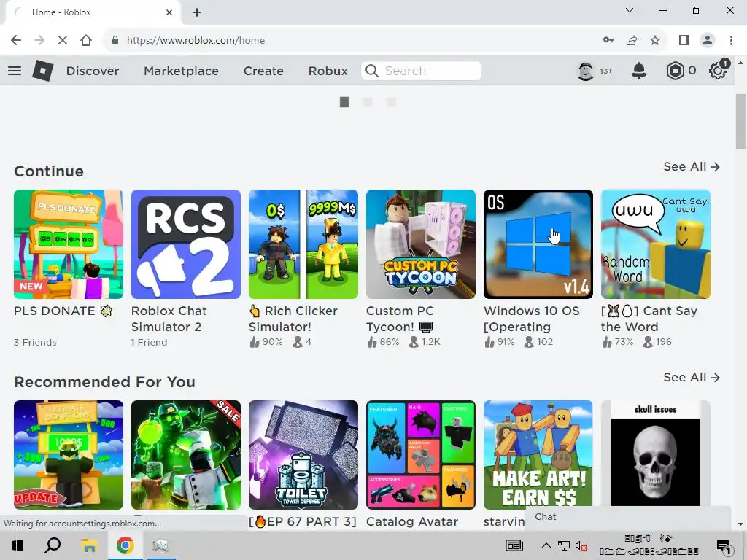Click the Roblox logo icon
Screen dimensions: 747x560
click(43, 71)
